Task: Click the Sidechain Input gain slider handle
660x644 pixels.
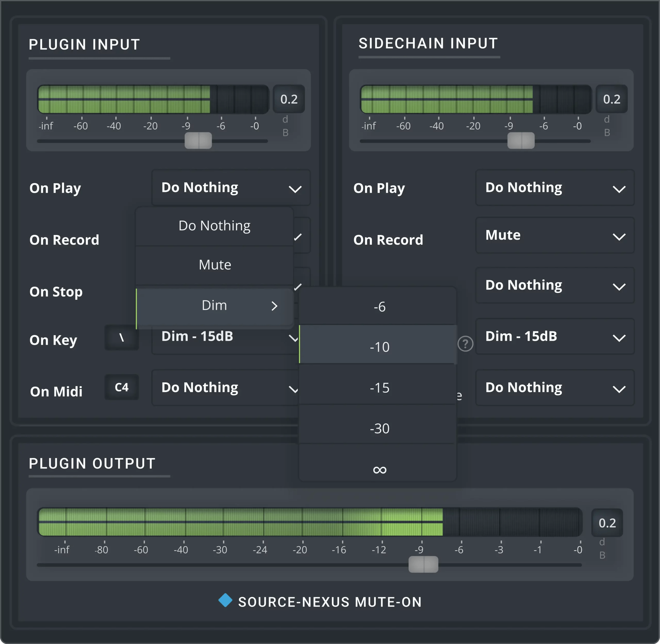Action: [x=521, y=141]
